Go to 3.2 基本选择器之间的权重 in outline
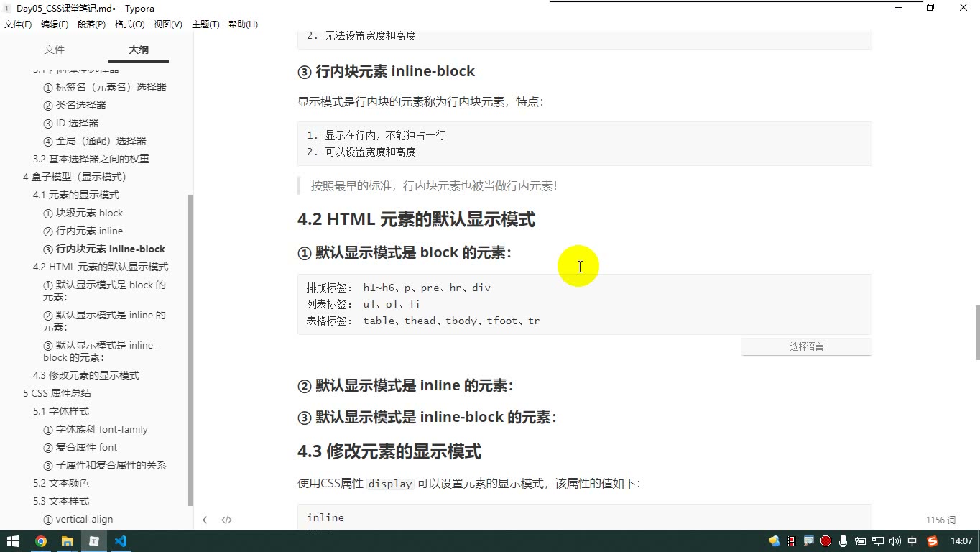 (91, 159)
